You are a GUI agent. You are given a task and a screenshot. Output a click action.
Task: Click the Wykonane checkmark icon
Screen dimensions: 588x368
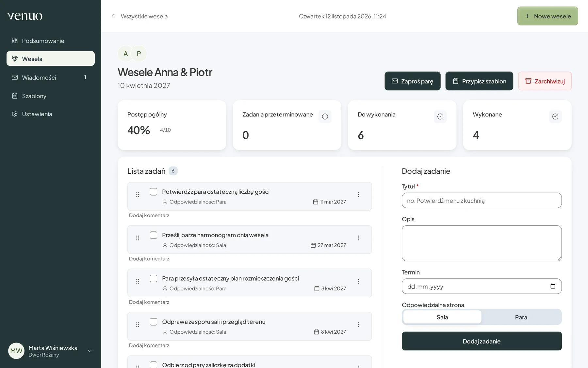(555, 116)
